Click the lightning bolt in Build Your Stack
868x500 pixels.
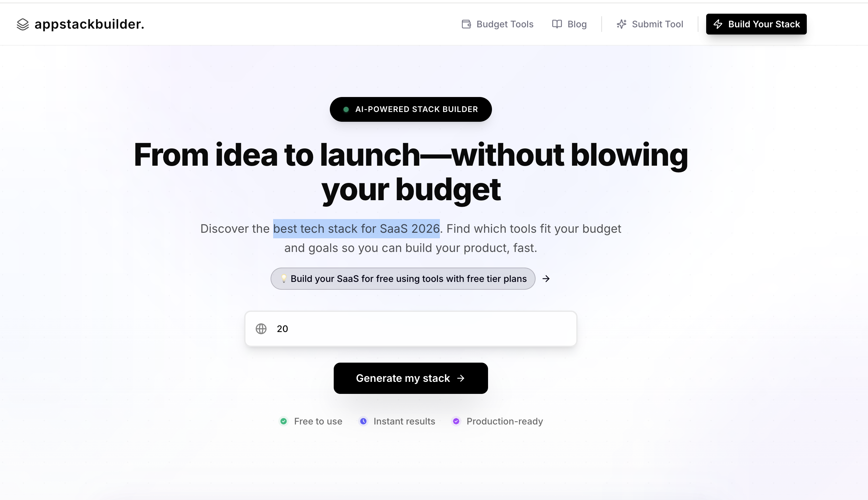(x=719, y=24)
